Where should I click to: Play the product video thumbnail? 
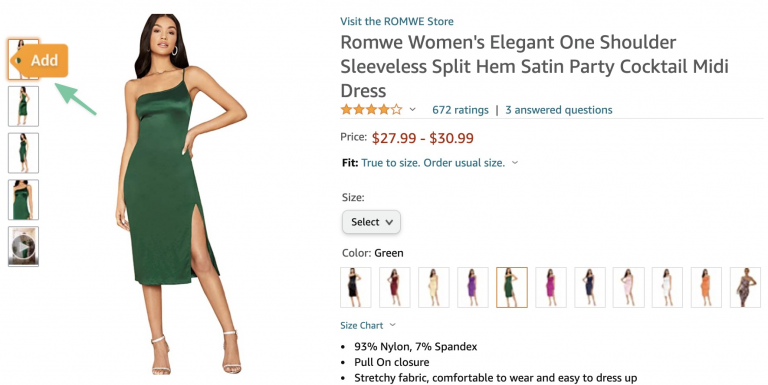(23, 246)
